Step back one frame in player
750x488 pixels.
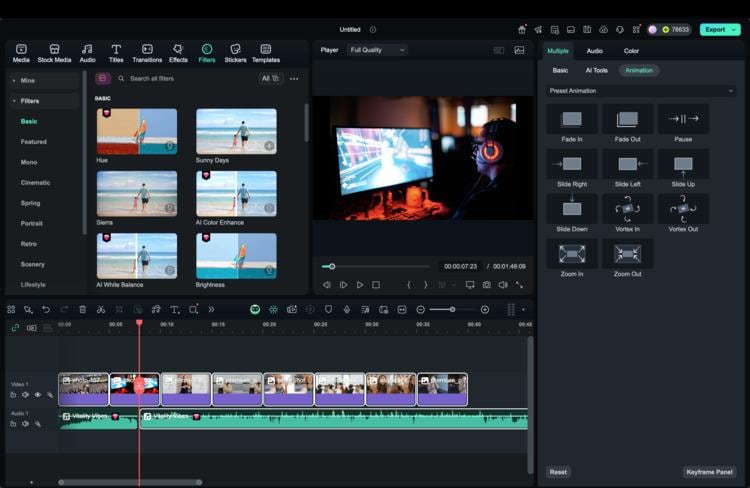click(x=327, y=285)
